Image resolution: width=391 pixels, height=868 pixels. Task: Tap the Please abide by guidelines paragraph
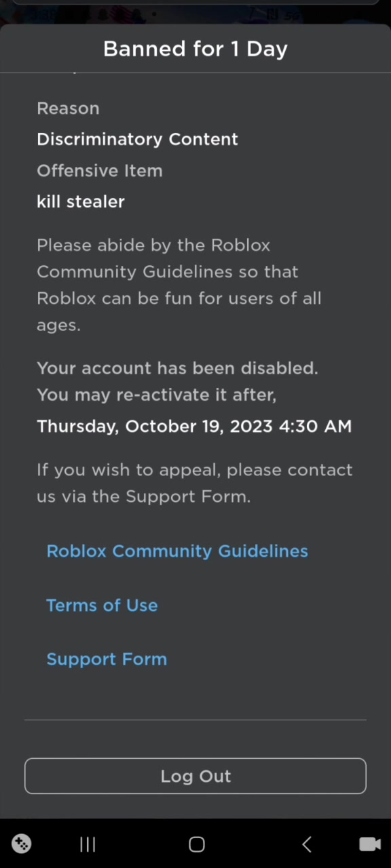pos(179,285)
